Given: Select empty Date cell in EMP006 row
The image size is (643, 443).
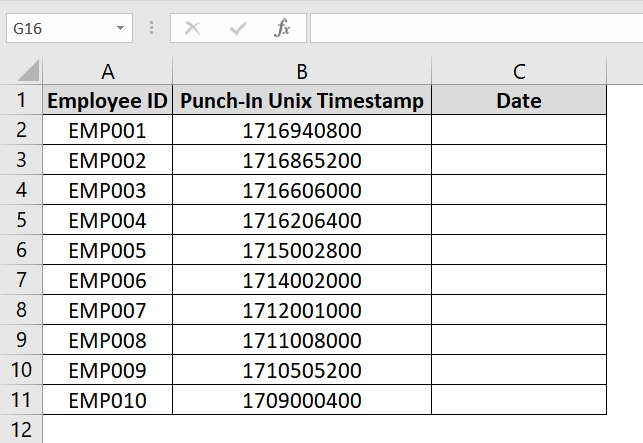Looking at the screenshot, I should [519, 279].
